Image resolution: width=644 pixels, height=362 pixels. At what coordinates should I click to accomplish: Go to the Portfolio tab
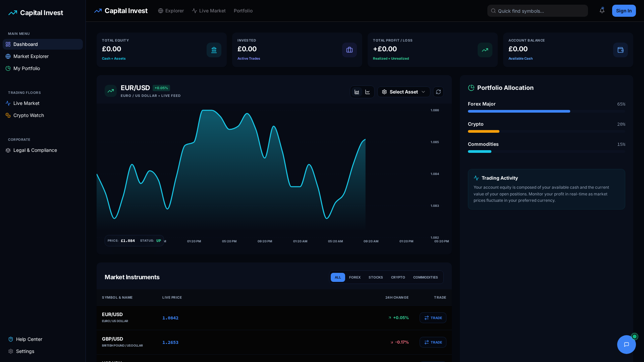pos(243,11)
